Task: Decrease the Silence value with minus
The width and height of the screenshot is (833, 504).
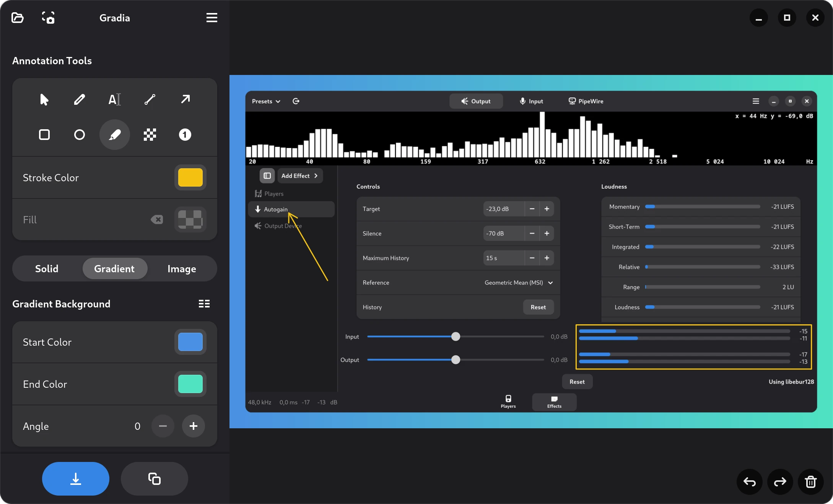Action: pyautogui.click(x=532, y=233)
